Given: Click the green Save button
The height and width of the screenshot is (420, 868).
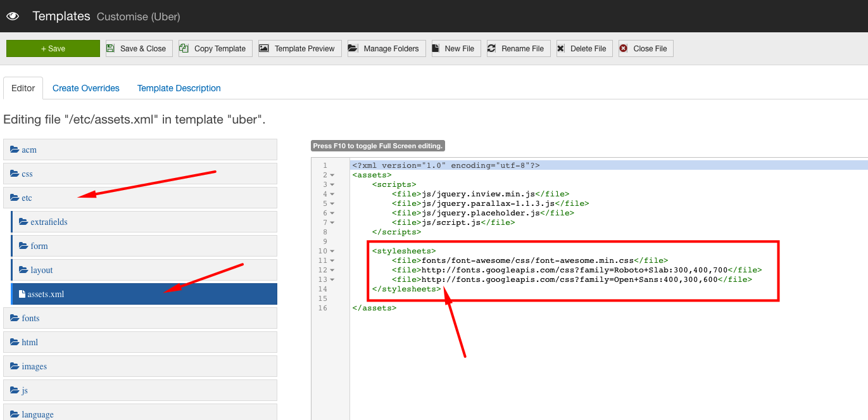Looking at the screenshot, I should [x=53, y=49].
